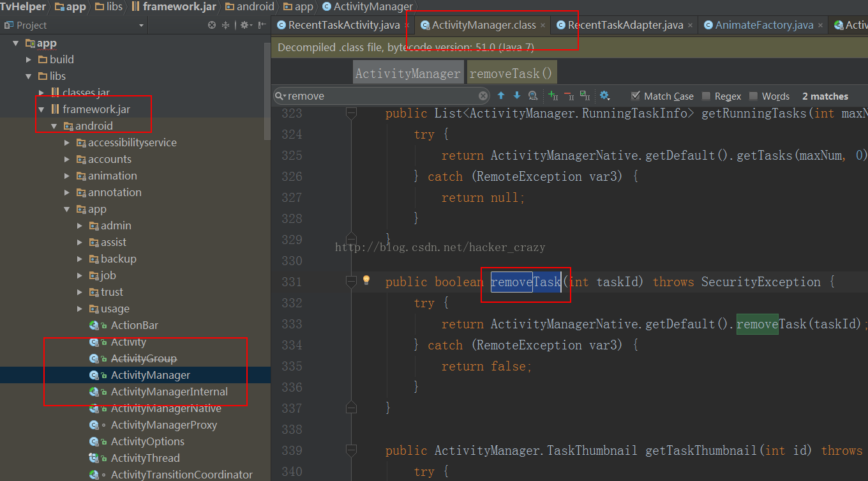
Task: Click removeTask() structure breadcrumb above editor
Action: coord(511,73)
